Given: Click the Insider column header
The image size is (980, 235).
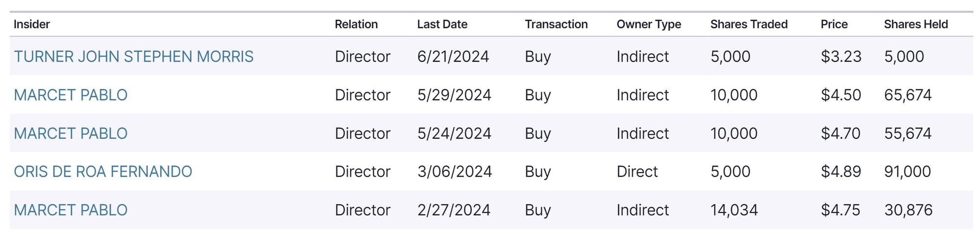Looking at the screenshot, I should [x=32, y=24].
